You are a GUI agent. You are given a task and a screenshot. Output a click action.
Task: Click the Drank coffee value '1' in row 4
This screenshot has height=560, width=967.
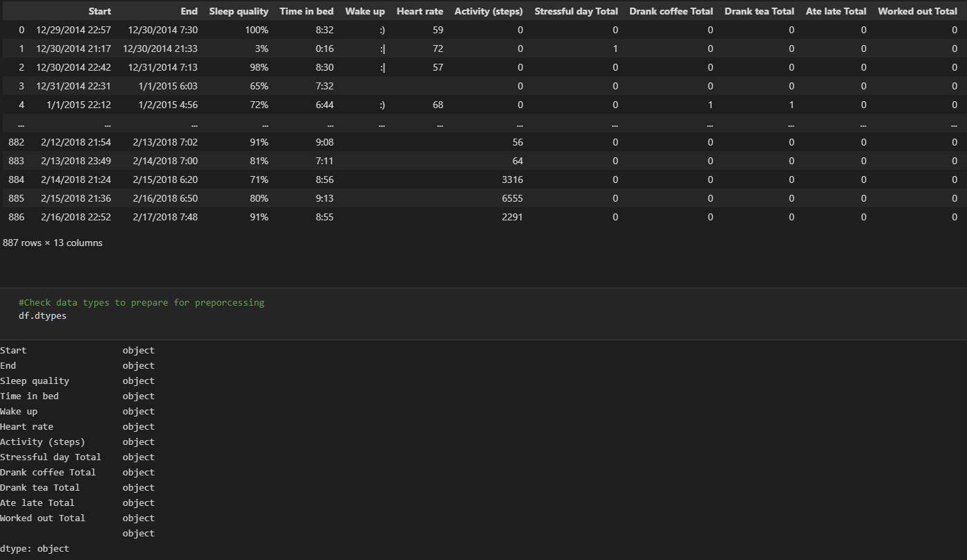click(x=710, y=105)
